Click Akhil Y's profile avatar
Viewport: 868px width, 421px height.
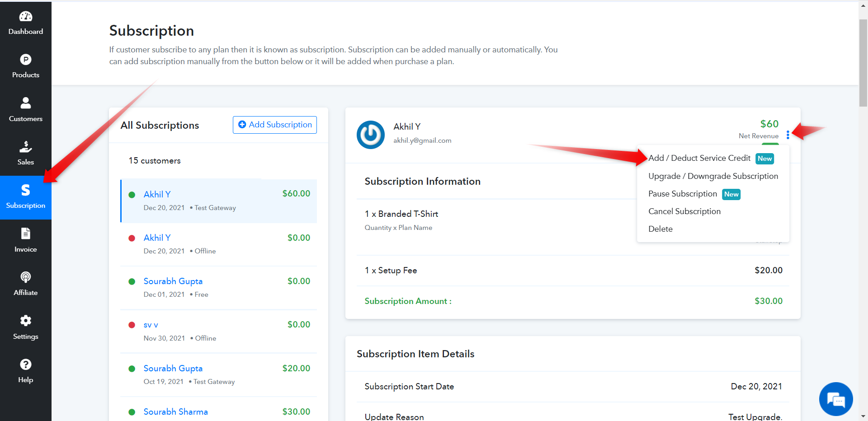pos(371,135)
